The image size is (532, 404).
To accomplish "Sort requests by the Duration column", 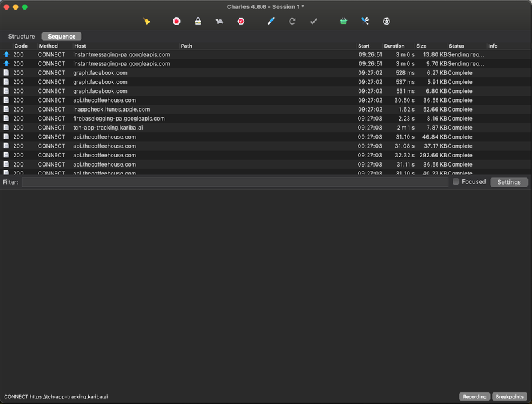I will pos(394,46).
